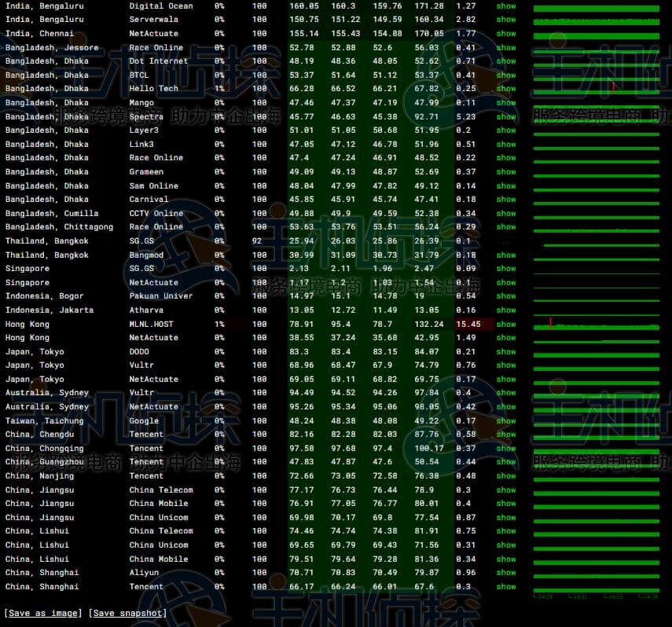Screen dimensions: 672x627
Task: Click the latency graph bar for Hong Kong MLNL.HOST
Action: pos(596,324)
